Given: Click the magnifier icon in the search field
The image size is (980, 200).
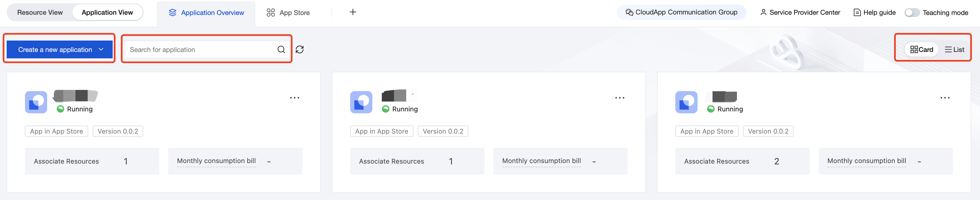Looking at the screenshot, I should pyautogui.click(x=281, y=49).
